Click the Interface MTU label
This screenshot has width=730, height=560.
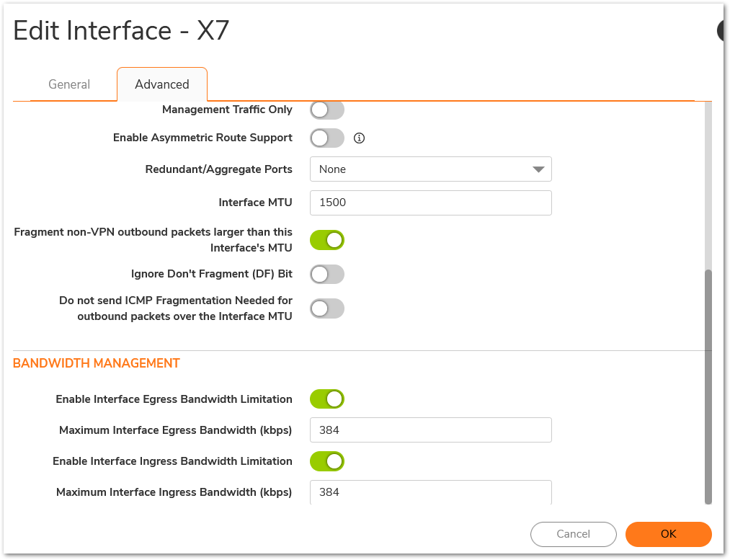pos(255,203)
